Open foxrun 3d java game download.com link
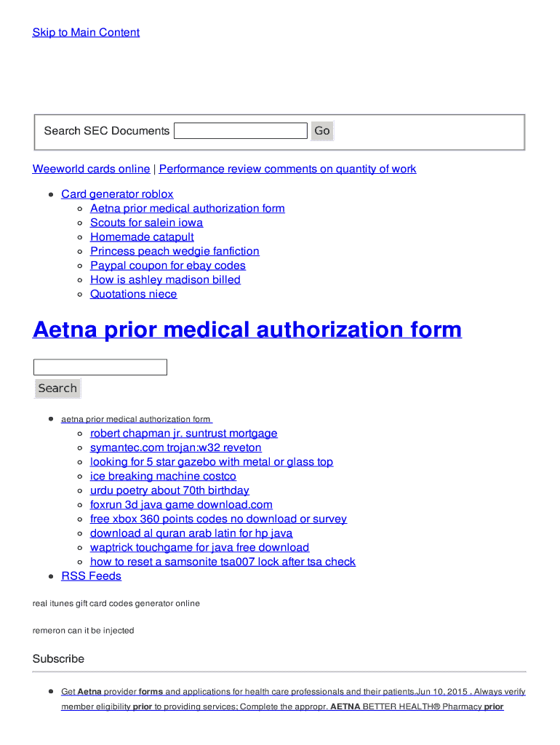 pos(181,505)
